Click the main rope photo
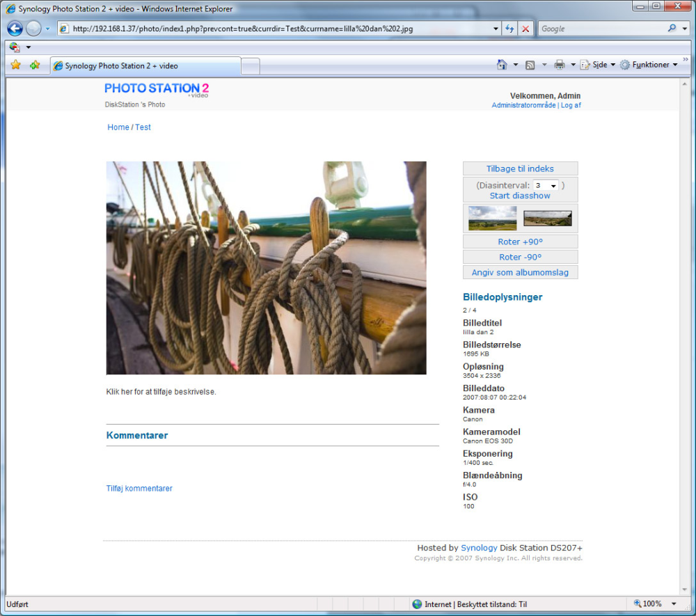 click(x=267, y=267)
